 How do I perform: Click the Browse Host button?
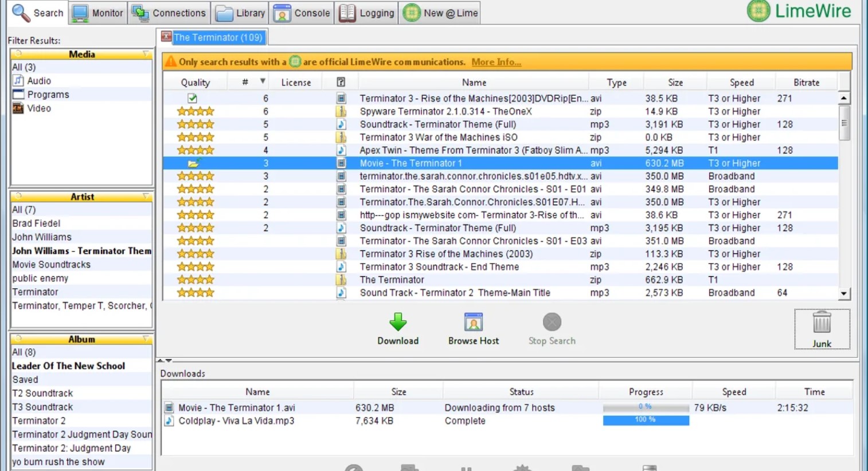[474, 329]
